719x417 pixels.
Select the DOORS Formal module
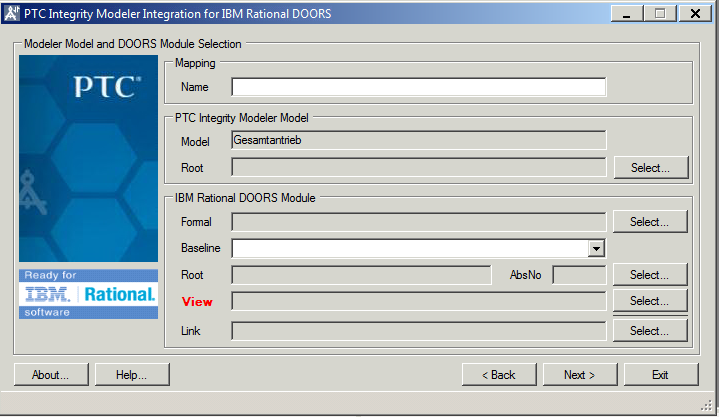[650, 222]
